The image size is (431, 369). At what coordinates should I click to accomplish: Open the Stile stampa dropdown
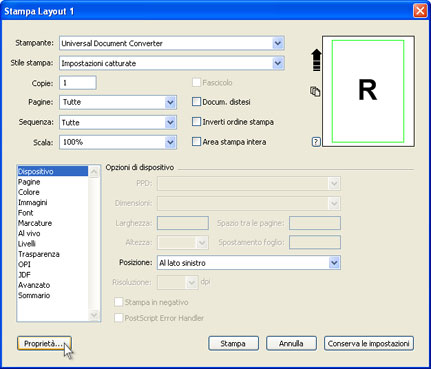pos(278,63)
